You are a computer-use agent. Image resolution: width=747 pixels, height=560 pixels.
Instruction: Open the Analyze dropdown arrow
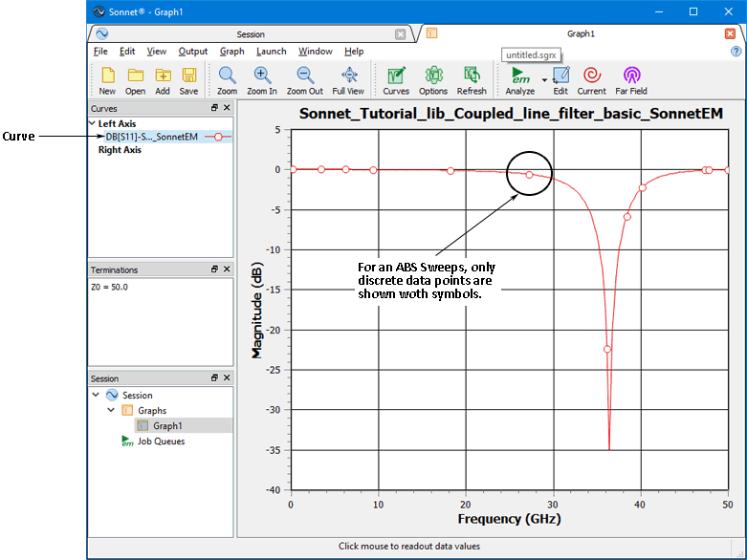(x=544, y=80)
